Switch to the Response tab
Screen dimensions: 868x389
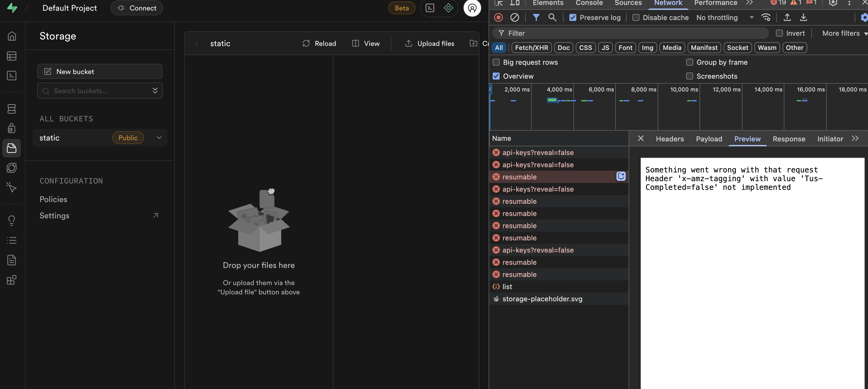(788, 139)
